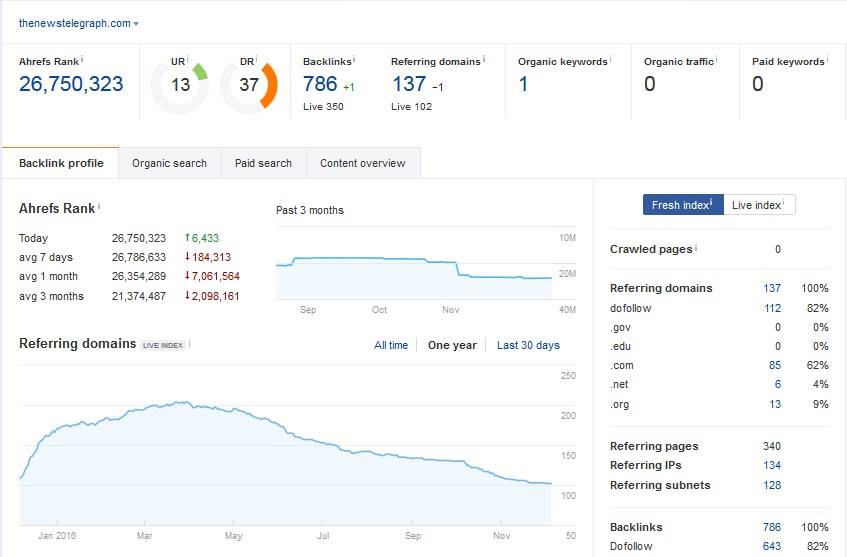Select One year chart range
The image size is (847, 557).
point(452,345)
